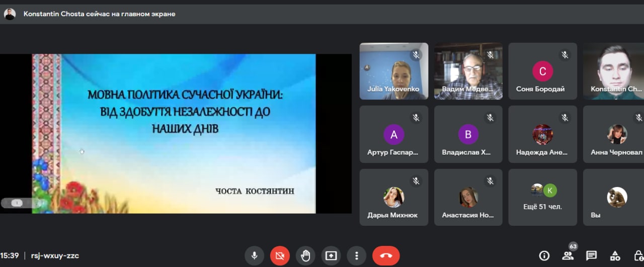Click muted mic icon on Julia Yakovenko tile
This screenshot has width=644, height=267.
pos(416,55)
